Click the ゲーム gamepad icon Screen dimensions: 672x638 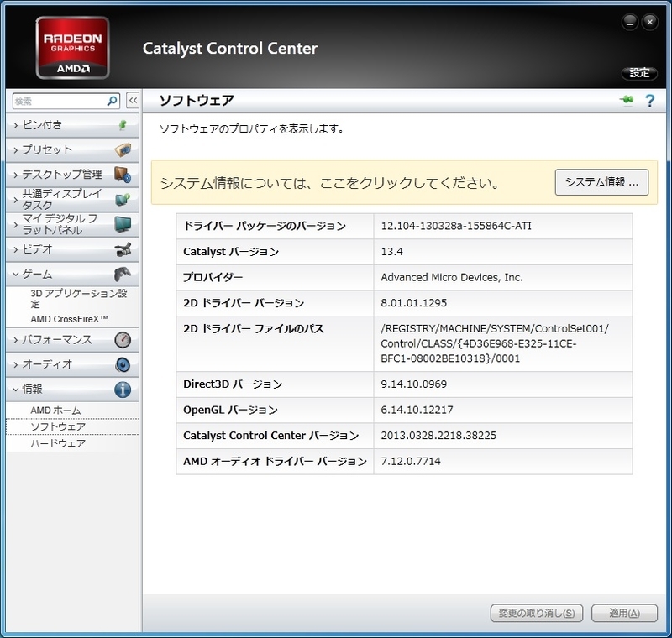tap(123, 274)
